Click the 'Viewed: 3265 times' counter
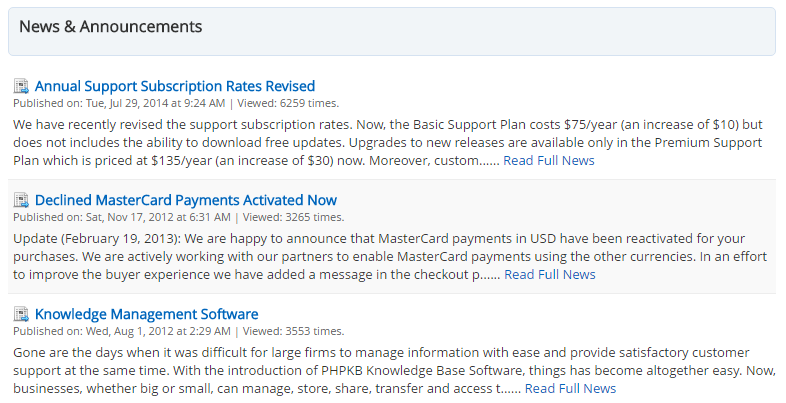 click(x=293, y=217)
